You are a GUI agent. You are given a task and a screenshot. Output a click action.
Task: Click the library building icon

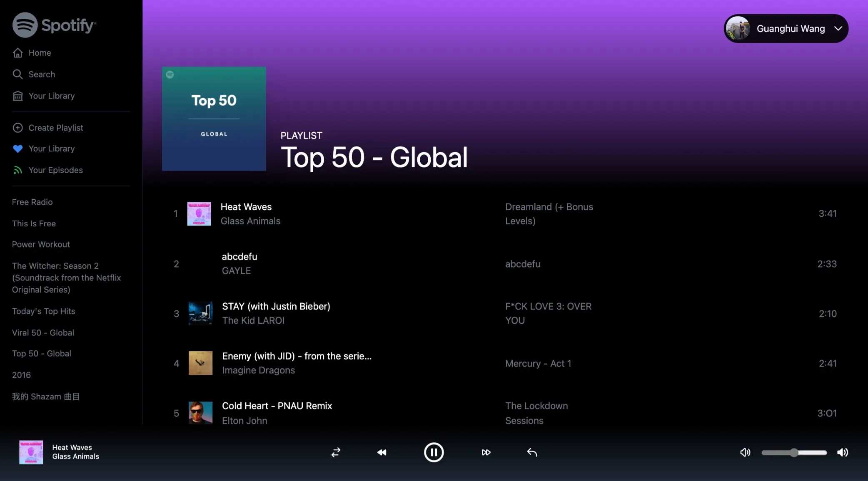tap(17, 96)
